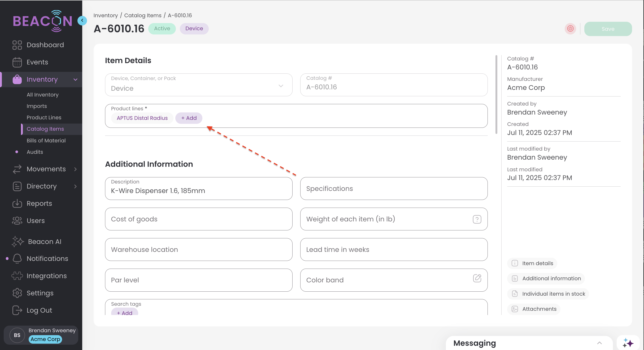Screen dimensions: 644x350
Task: Click the APTUS Distal Radius chip
Action: [142, 118]
